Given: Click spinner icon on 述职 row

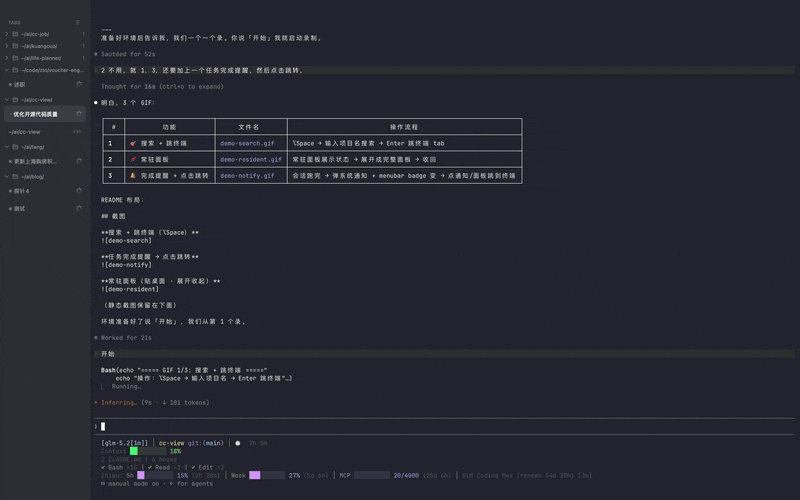Looking at the screenshot, I should [x=79, y=84].
